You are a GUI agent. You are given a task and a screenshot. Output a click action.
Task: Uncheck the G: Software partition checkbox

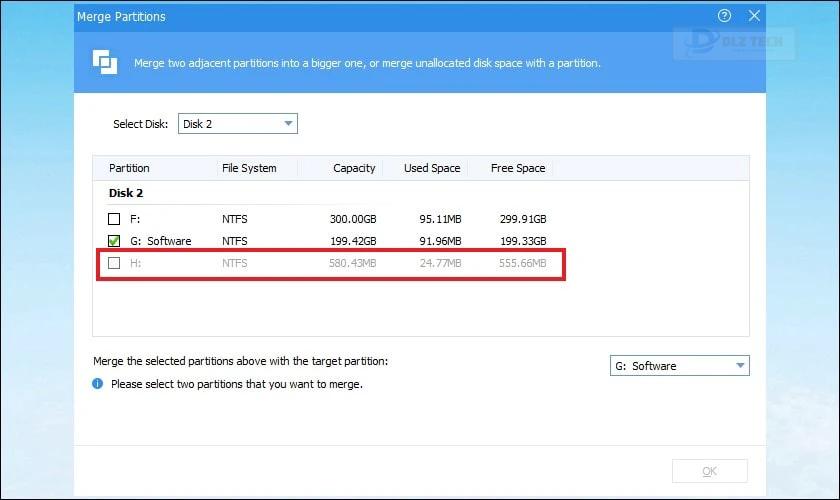(x=114, y=241)
